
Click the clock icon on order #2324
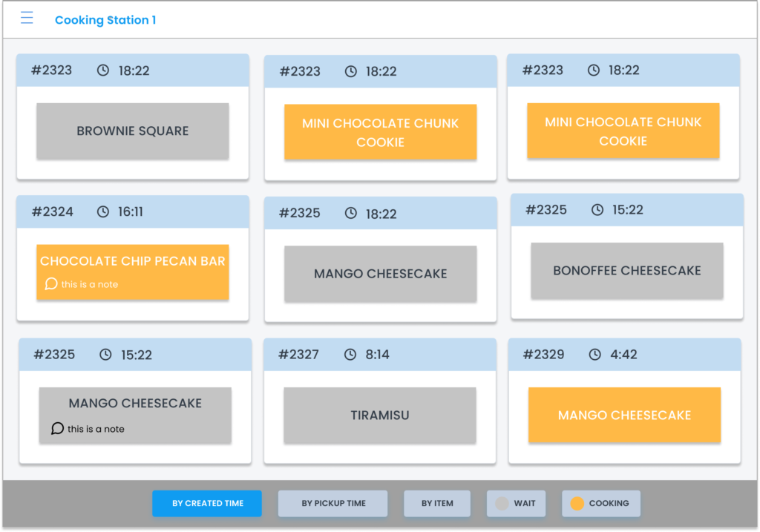(x=103, y=211)
